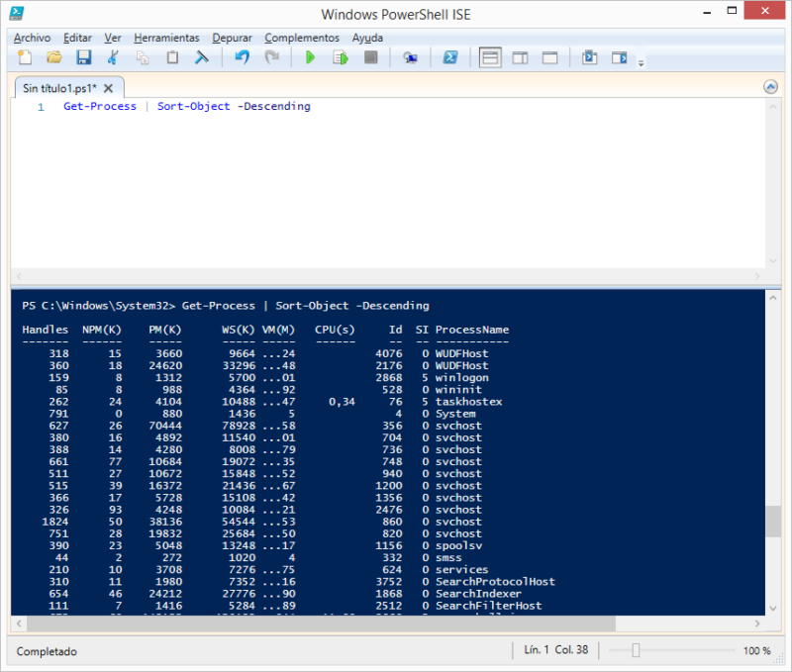792x672 pixels.
Task: Collapse the script pane with the chevron
Action: pos(770,87)
